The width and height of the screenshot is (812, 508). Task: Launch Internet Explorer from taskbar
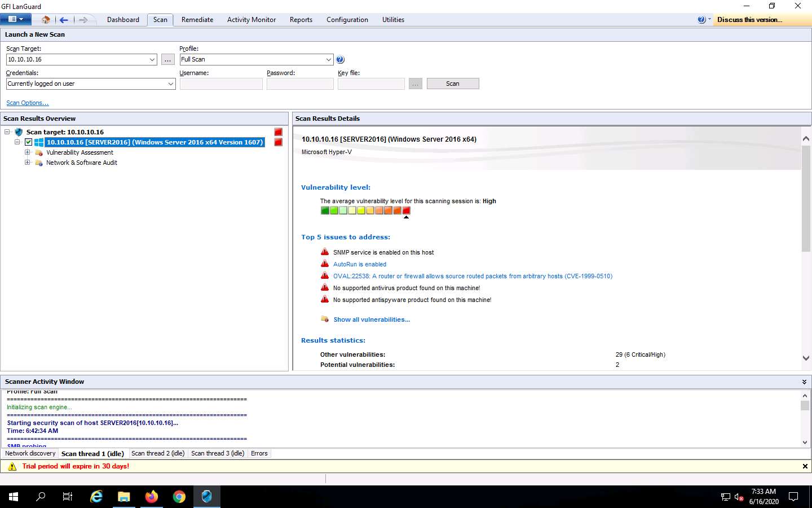tap(96, 497)
